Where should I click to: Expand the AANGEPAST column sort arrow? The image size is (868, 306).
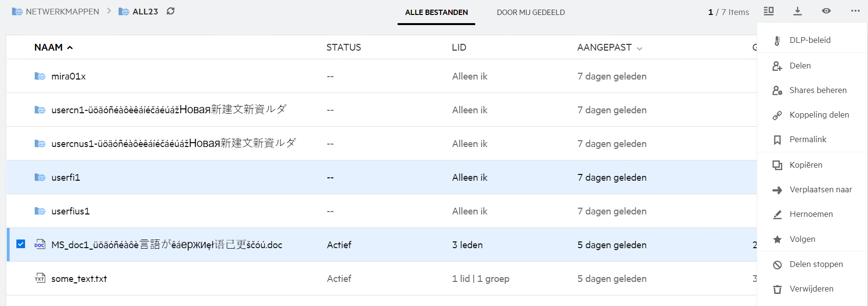(x=640, y=48)
